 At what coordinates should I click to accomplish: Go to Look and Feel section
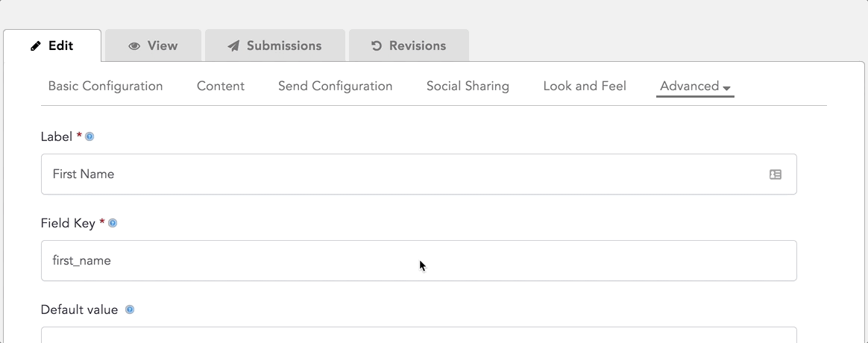point(585,86)
